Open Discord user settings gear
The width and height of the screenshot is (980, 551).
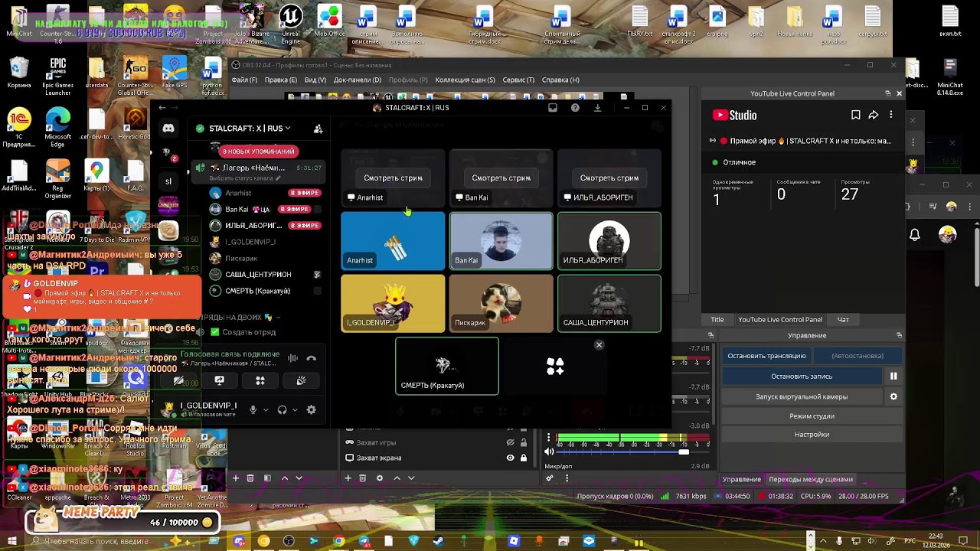tap(311, 410)
